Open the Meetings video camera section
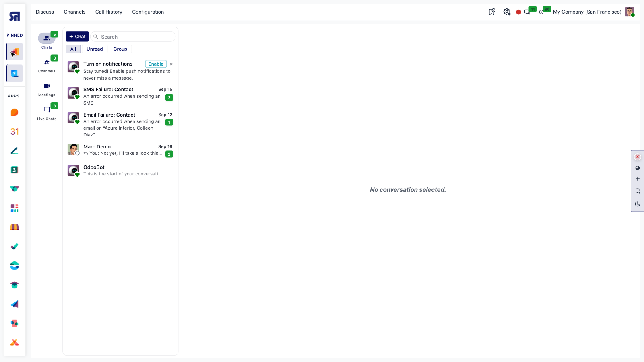Viewport: 644px width, 362px height. click(47, 89)
